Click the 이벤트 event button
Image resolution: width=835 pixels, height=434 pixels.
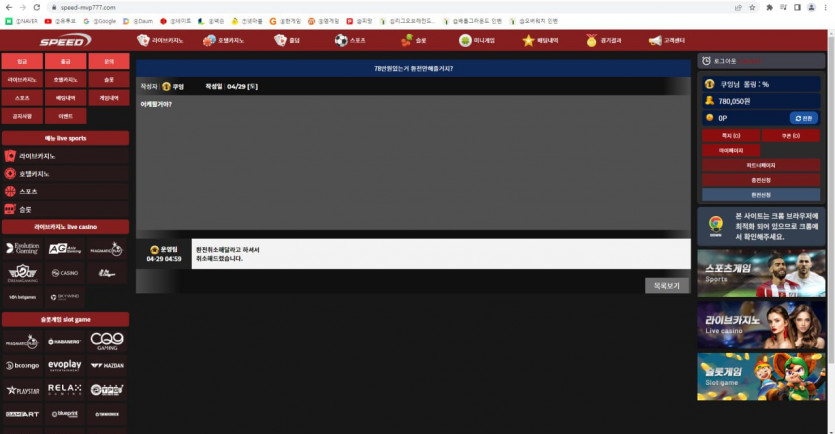point(66,116)
